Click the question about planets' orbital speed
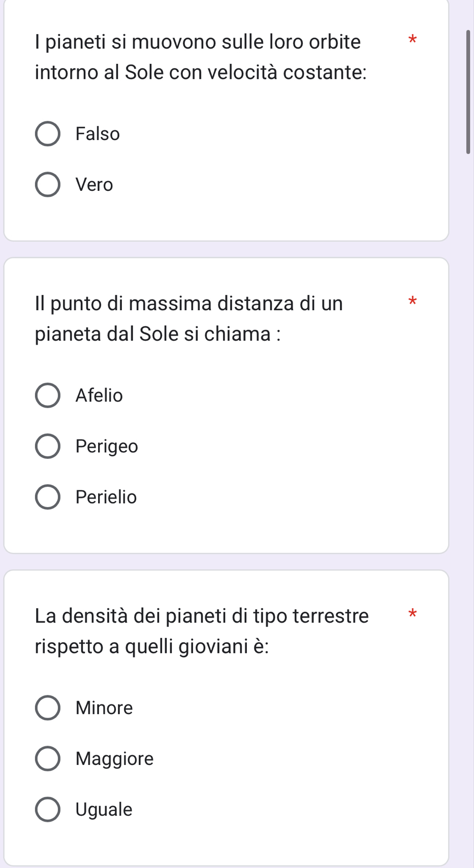Screen dimensions: 474x868 [x=201, y=57]
